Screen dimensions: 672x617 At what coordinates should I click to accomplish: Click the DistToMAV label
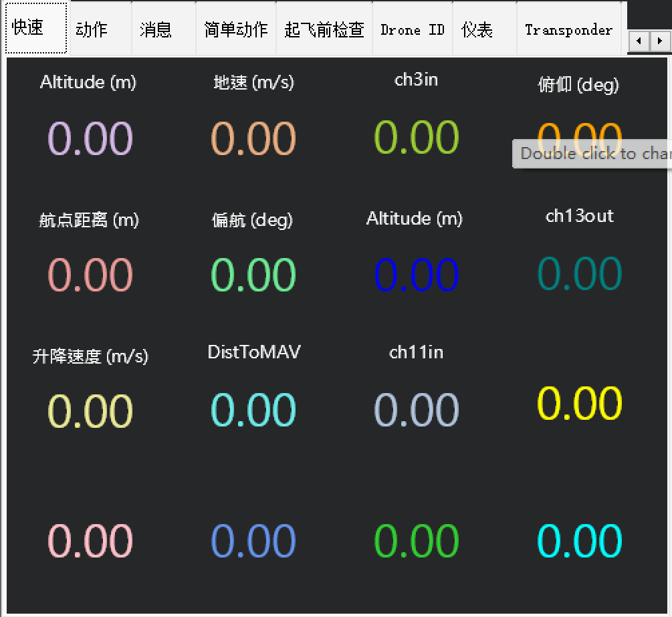(x=253, y=352)
